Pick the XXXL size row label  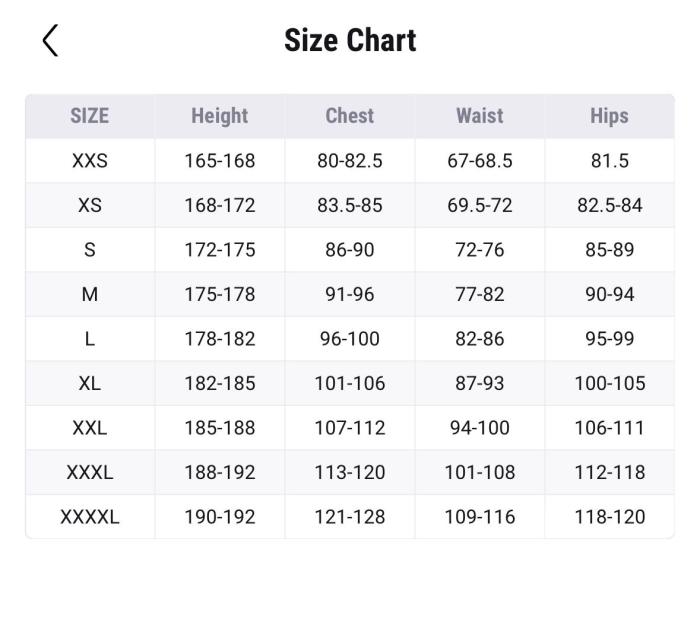[x=90, y=472]
